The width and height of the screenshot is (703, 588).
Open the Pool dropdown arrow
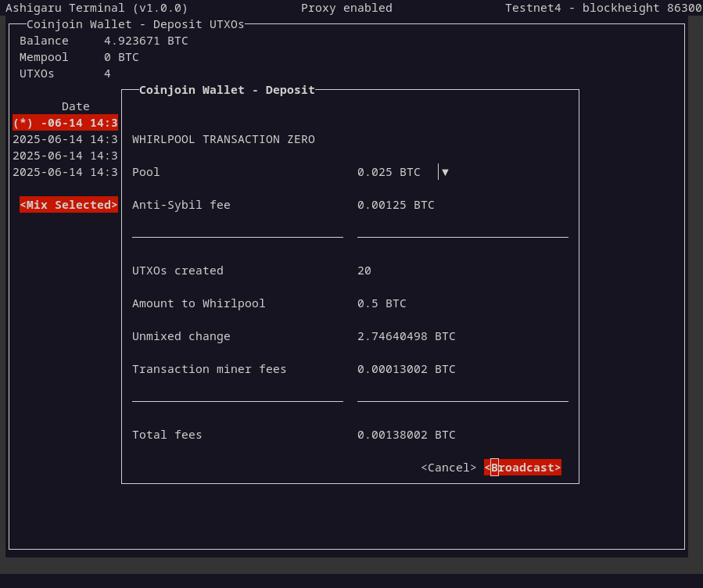click(445, 172)
